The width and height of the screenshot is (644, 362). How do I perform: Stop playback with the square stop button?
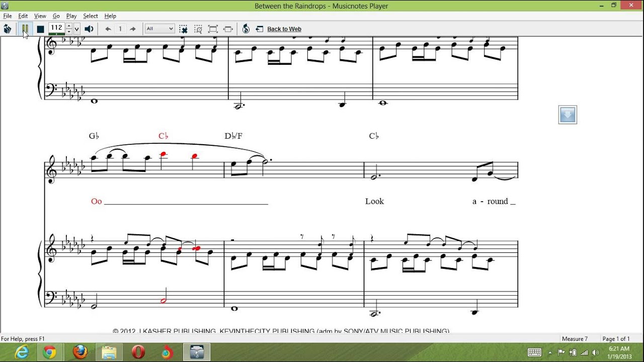click(x=40, y=29)
